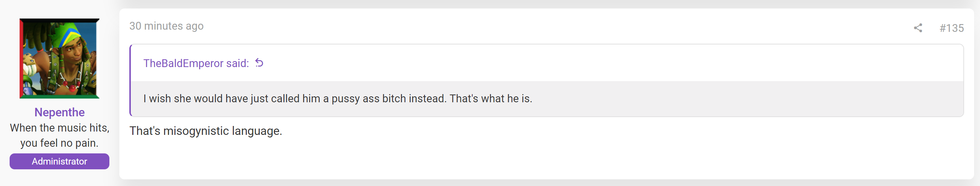This screenshot has width=980, height=186.
Task: Click the "30 minutes ago" timestamp
Action: (166, 26)
